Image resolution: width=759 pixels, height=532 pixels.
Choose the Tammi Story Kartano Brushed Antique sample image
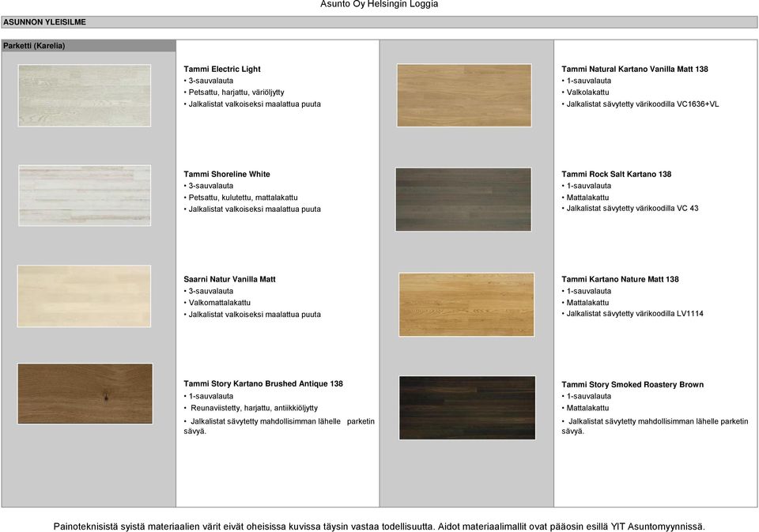tap(85, 394)
